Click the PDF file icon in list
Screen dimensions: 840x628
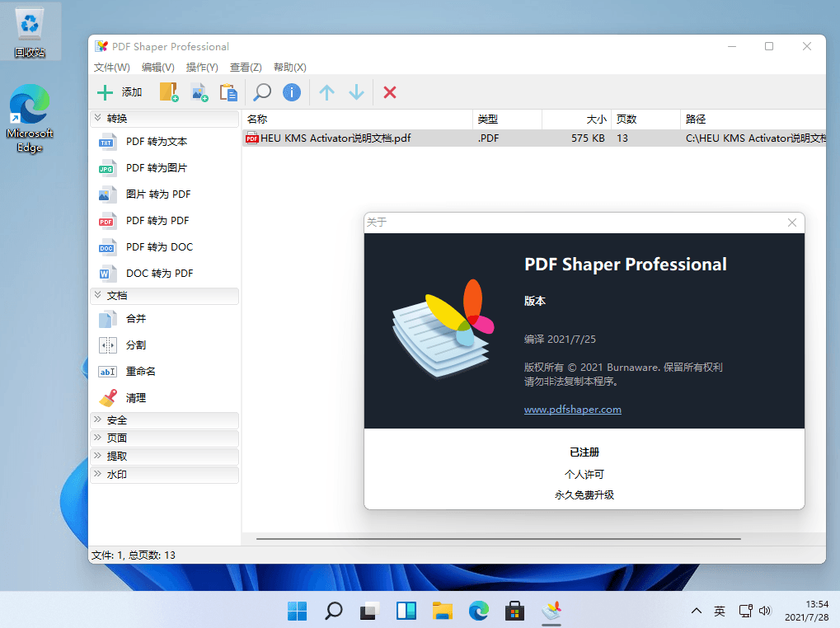coord(251,138)
